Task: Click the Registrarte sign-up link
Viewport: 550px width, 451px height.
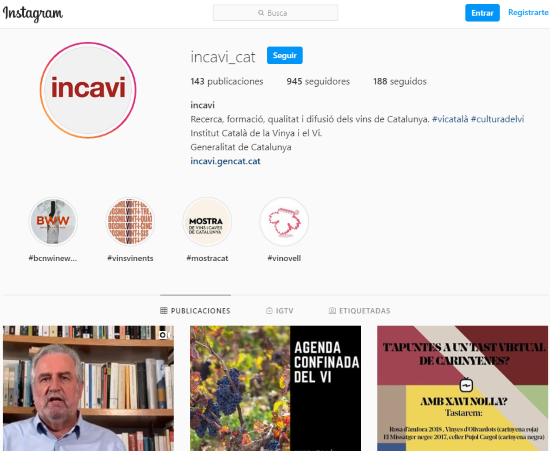Action: click(x=528, y=12)
